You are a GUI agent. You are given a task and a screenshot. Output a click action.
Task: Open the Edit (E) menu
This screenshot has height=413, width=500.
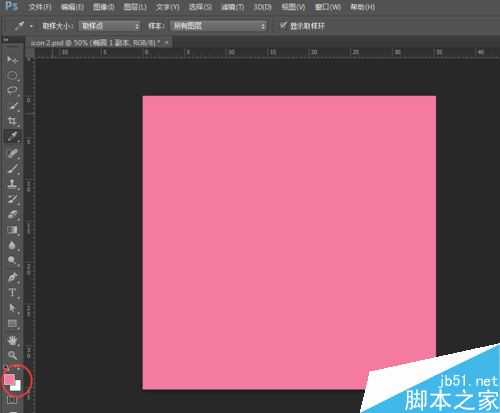72,7
